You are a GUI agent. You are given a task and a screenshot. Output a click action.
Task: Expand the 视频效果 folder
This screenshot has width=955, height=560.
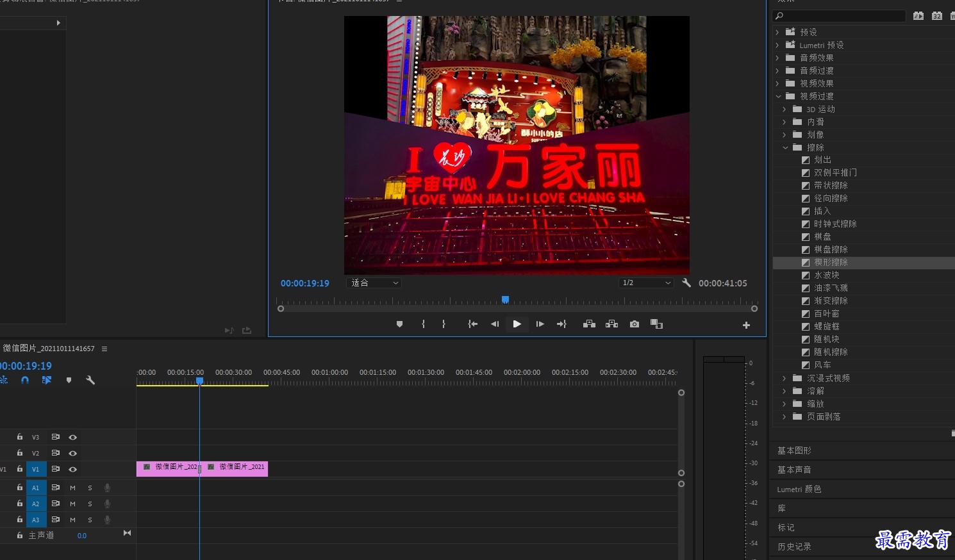(x=777, y=83)
